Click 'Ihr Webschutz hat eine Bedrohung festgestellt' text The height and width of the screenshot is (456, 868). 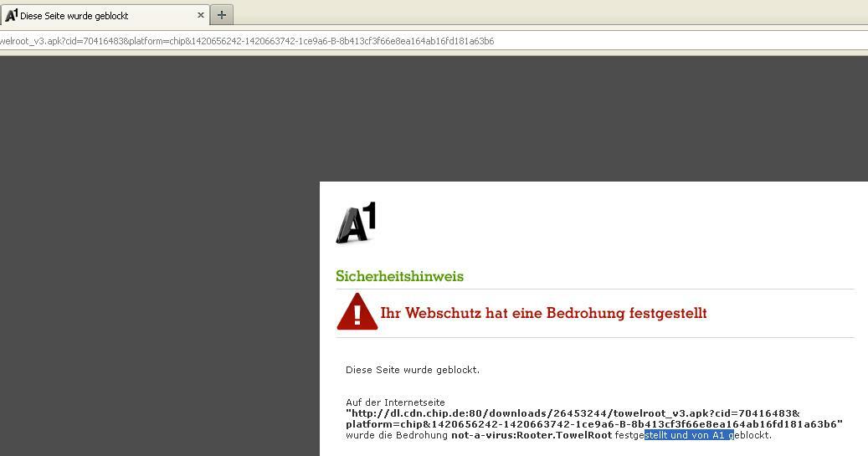point(543,313)
